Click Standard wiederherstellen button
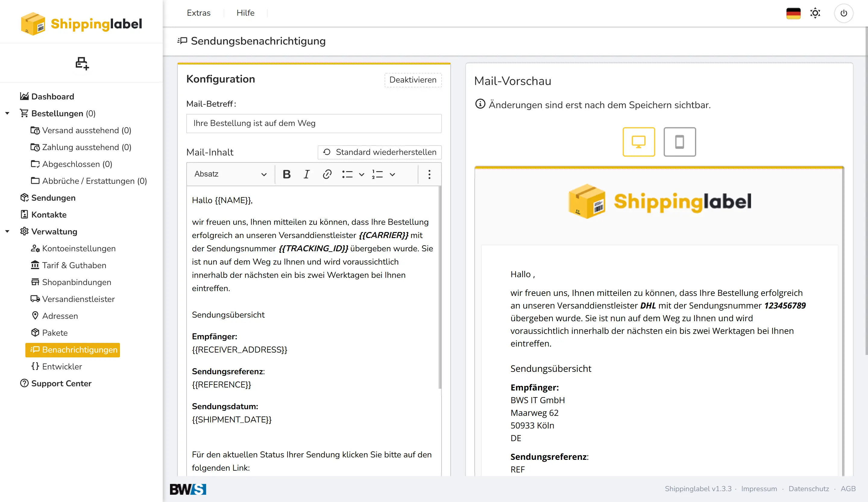This screenshot has width=868, height=502. [379, 152]
